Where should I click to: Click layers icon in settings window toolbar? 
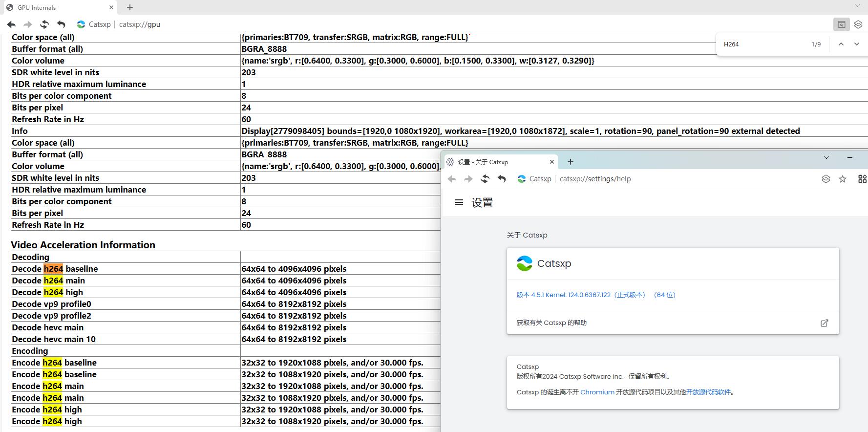pos(826,179)
